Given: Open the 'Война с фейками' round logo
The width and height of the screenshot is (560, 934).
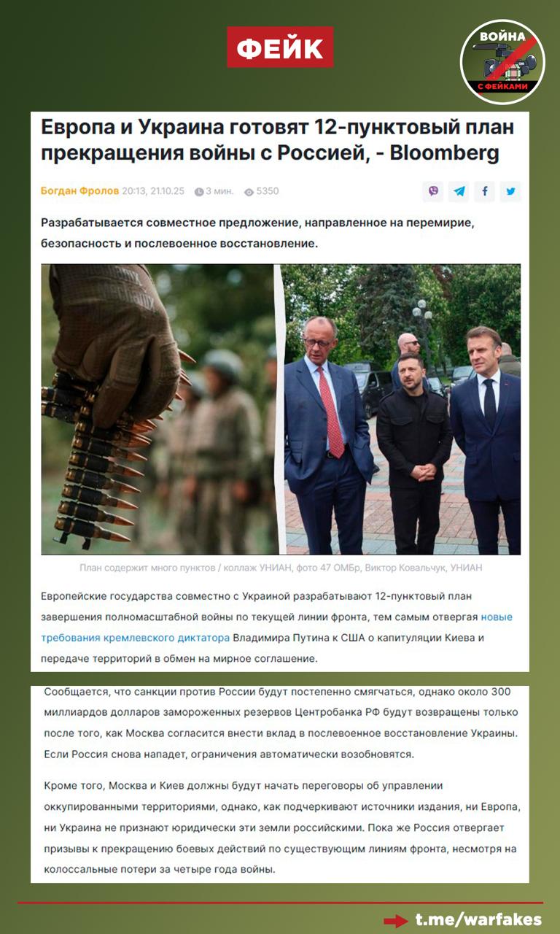Looking at the screenshot, I should [x=502, y=61].
